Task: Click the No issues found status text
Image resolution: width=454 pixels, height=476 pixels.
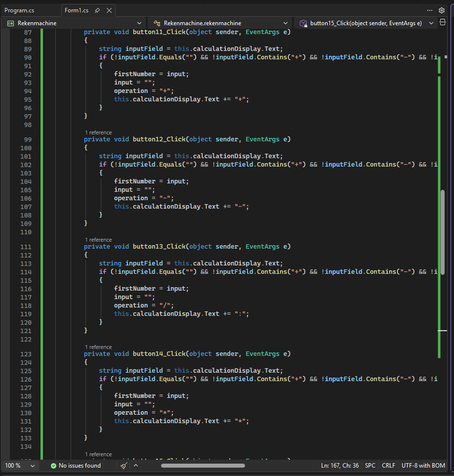Action: point(80,466)
